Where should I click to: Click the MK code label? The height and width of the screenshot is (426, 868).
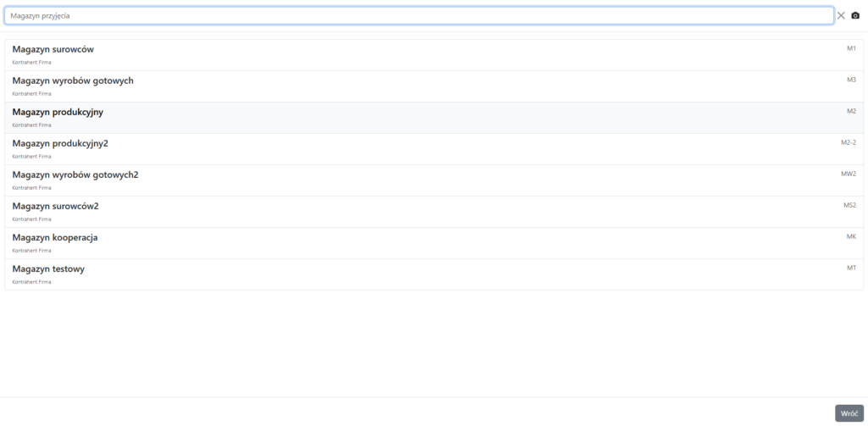tap(851, 236)
